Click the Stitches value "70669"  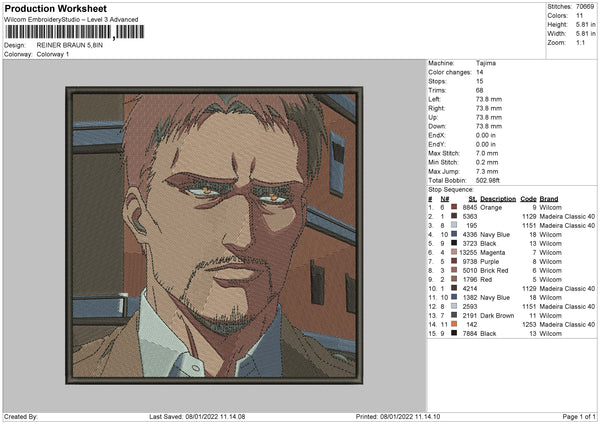click(585, 7)
